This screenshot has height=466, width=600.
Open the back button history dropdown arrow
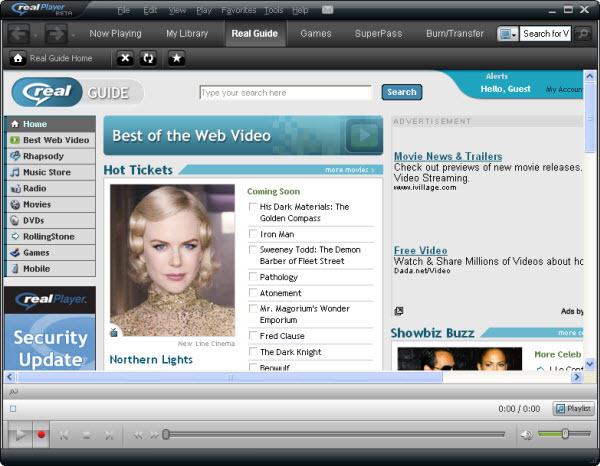[x=35, y=36]
